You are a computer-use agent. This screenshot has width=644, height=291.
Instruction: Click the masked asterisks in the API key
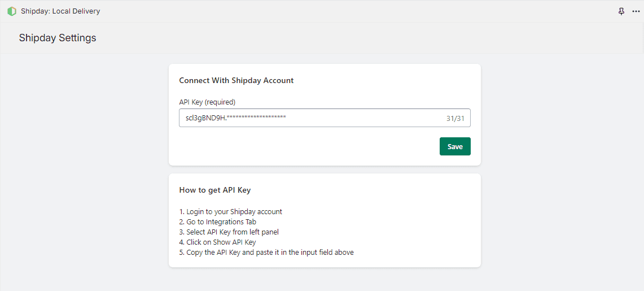pyautogui.click(x=256, y=118)
